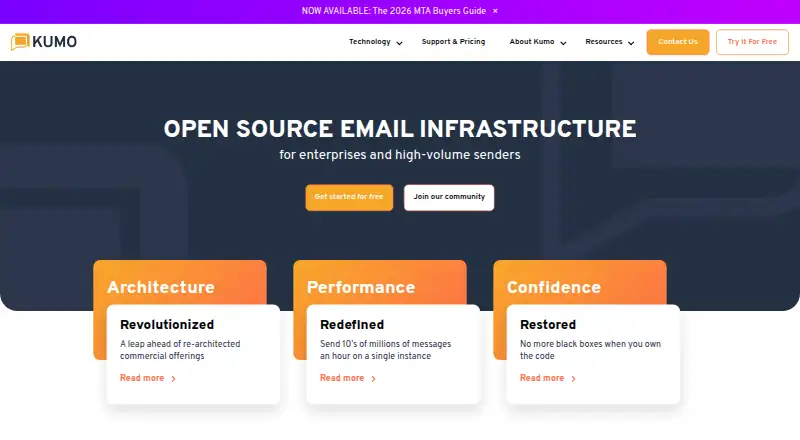The image size is (800, 440).
Task: Dismiss the MTA Buyers Guide banner
Action: pyautogui.click(x=495, y=11)
